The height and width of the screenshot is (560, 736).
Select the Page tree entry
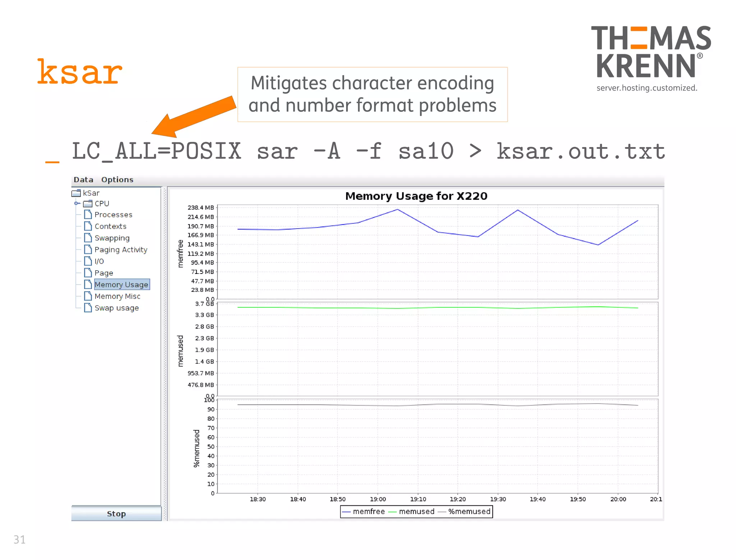point(104,273)
